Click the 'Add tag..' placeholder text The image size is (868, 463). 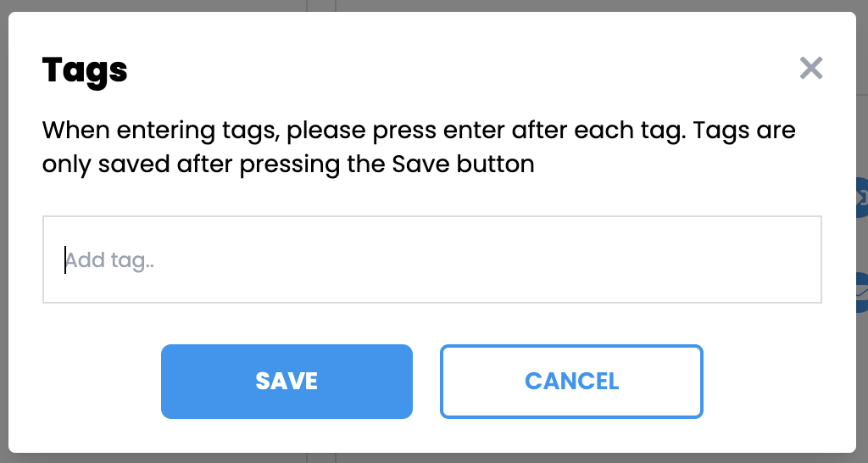(x=110, y=259)
